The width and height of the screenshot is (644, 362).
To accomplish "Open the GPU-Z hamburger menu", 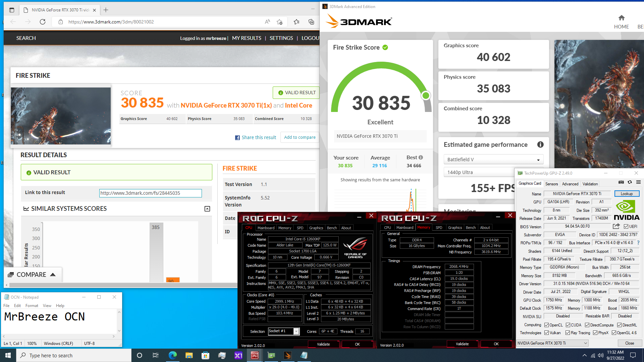I will pyautogui.click(x=638, y=182).
